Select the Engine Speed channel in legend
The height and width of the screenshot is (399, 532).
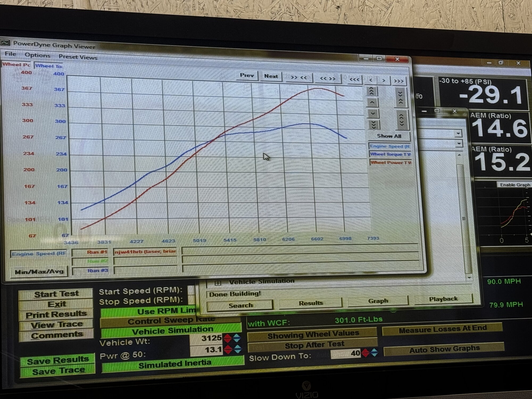389,146
